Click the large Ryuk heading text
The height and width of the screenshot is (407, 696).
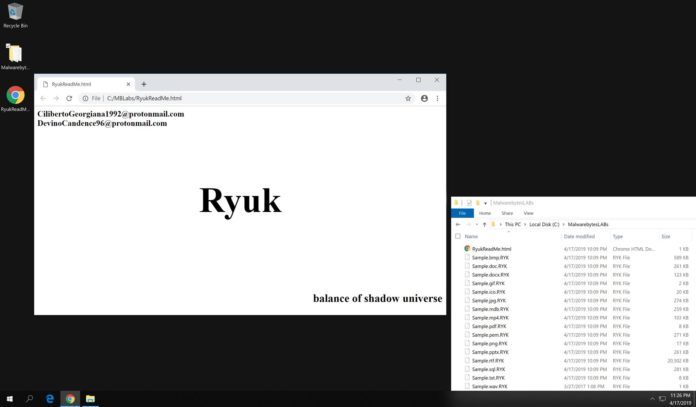(x=240, y=201)
